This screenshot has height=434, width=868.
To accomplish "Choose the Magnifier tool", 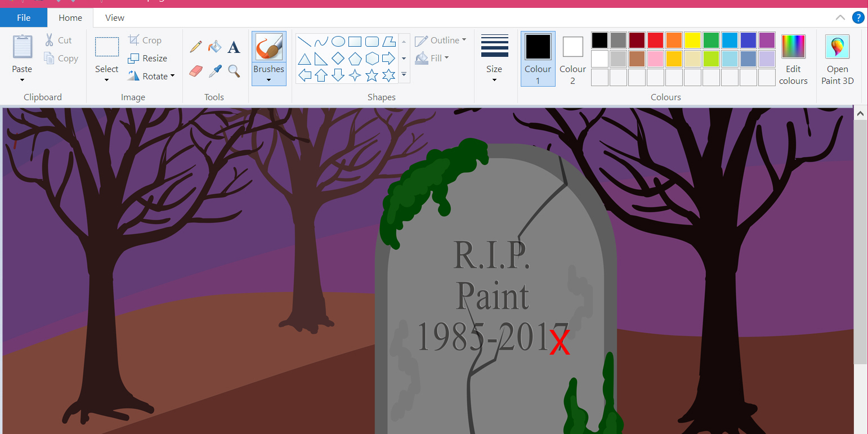I will (x=234, y=71).
